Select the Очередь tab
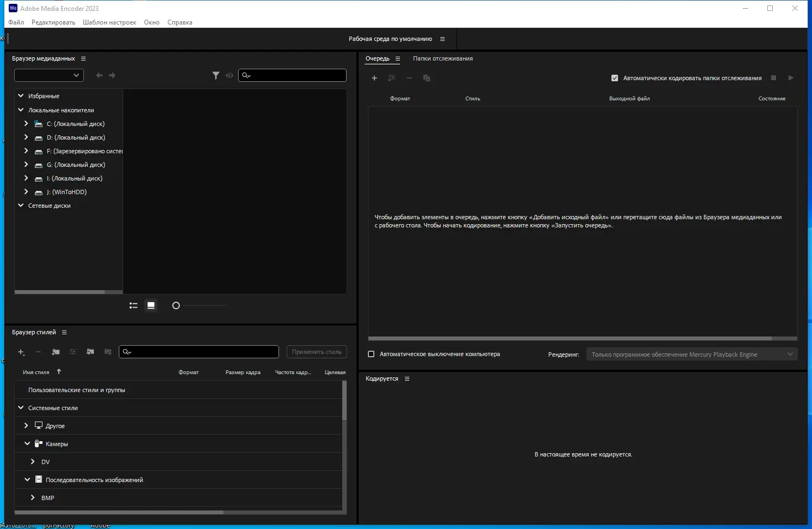This screenshot has width=812, height=529. pyautogui.click(x=378, y=58)
